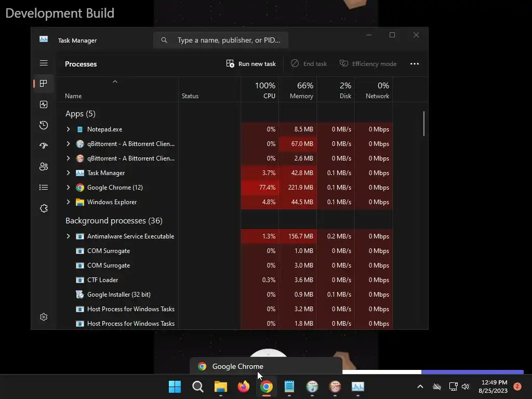The width and height of the screenshot is (532, 399).
Task: Open the Performance page in sidebar
Action: click(x=44, y=104)
